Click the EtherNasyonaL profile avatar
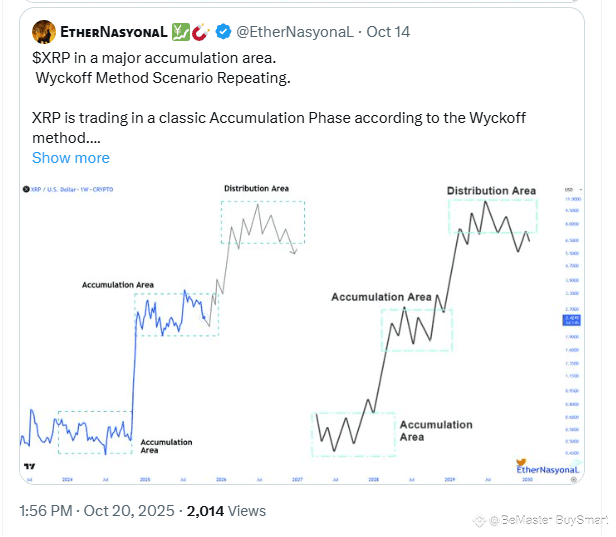Image resolution: width=616 pixels, height=537 pixels. pyautogui.click(x=42, y=31)
